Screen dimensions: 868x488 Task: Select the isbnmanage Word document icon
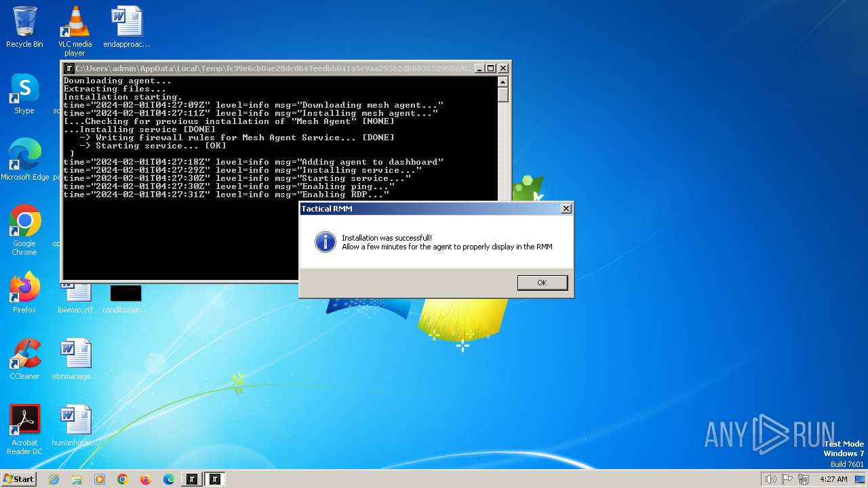75,359
